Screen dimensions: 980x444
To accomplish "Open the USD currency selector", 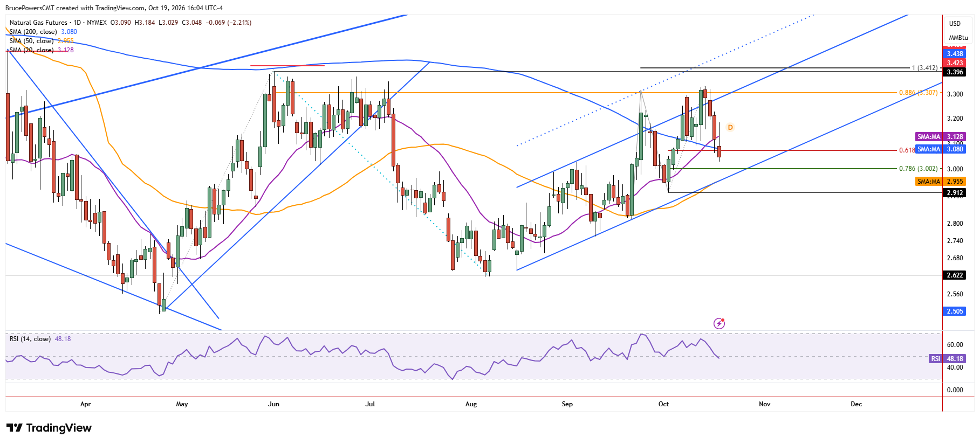I will pos(955,24).
